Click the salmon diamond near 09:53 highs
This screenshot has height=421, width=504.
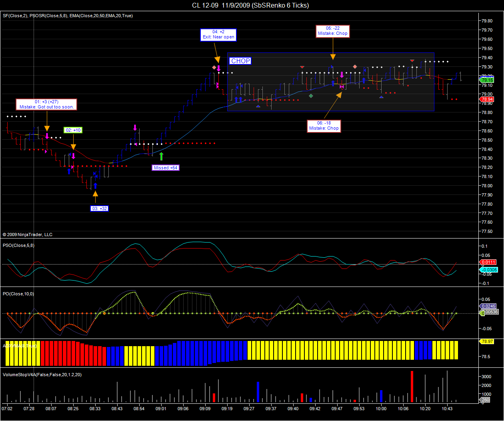click(x=355, y=66)
